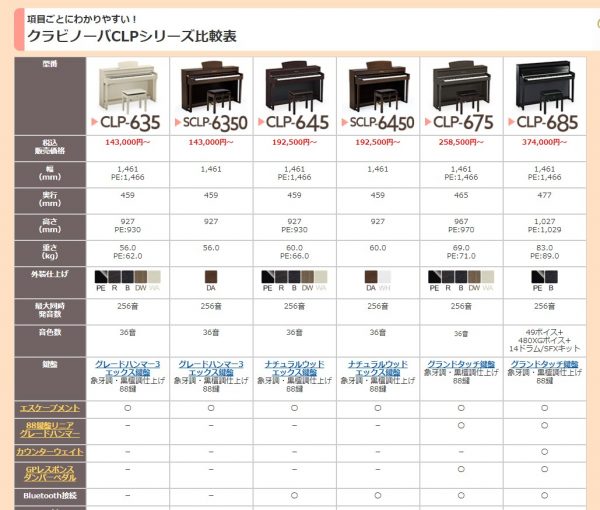Select the B finish swatch for CLP-685
The width and height of the screenshot is (600, 510).
(551, 277)
